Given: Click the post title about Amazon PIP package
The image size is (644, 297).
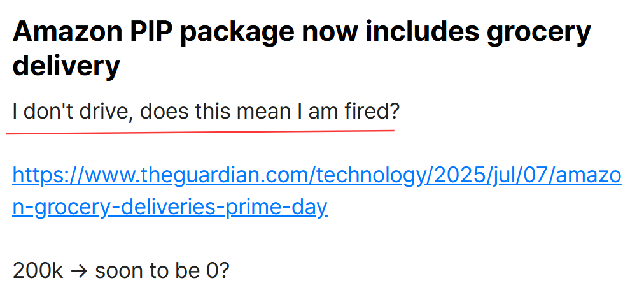Looking at the screenshot, I should coord(302,48).
